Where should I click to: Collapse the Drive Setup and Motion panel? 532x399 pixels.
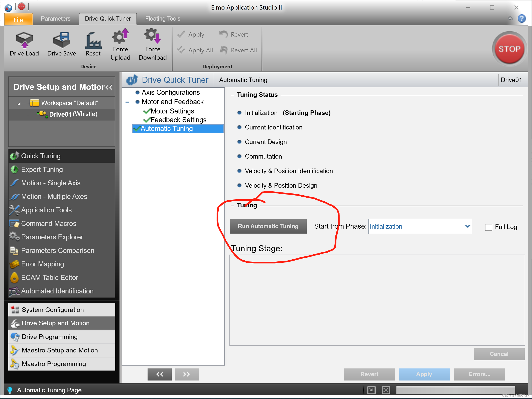point(109,87)
